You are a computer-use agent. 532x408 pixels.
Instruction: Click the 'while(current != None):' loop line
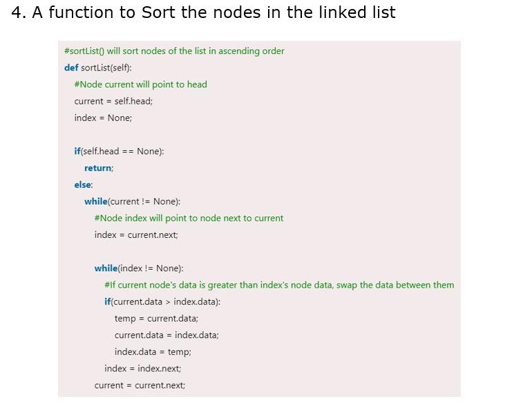(x=133, y=201)
